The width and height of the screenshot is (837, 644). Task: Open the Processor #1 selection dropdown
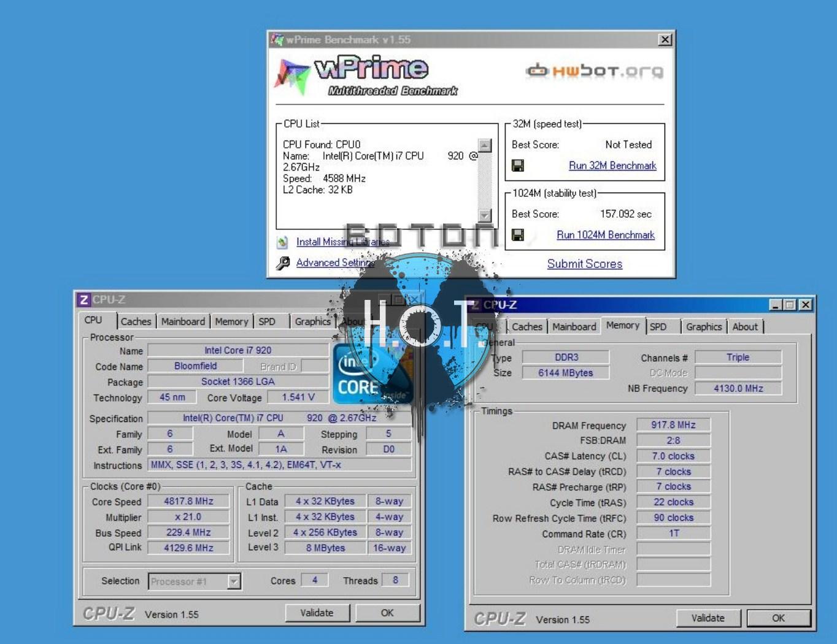click(x=234, y=581)
